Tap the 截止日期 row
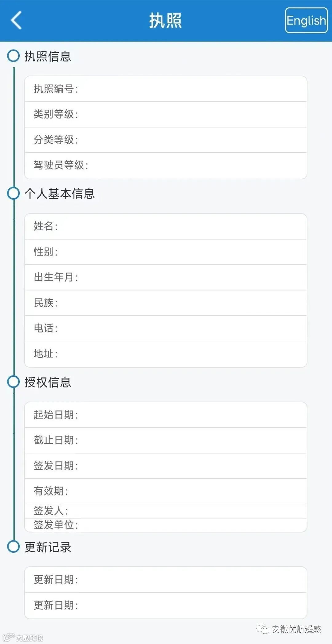The width and height of the screenshot is (332, 644). click(x=166, y=440)
